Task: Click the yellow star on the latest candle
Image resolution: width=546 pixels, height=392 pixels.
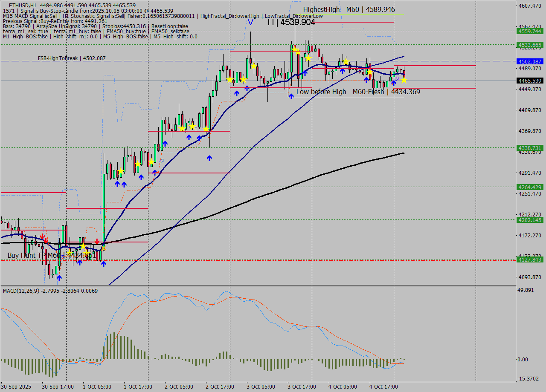Action: (404, 80)
